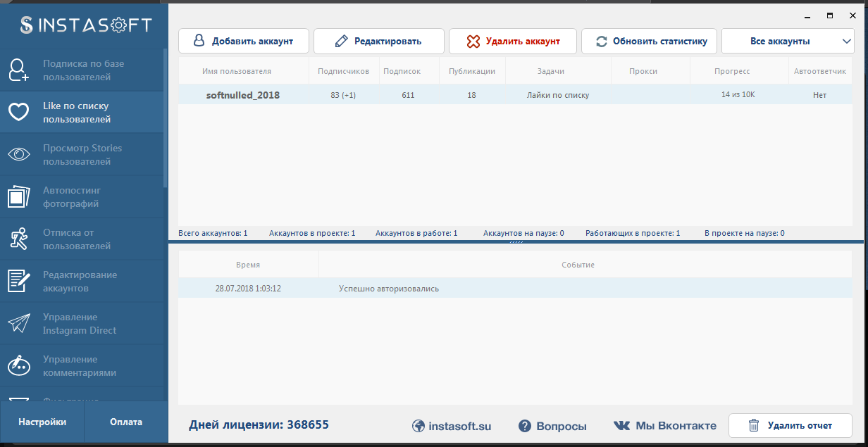
Task: Click the trash icon on "Удалить отчет"
Action: pyautogui.click(x=755, y=425)
